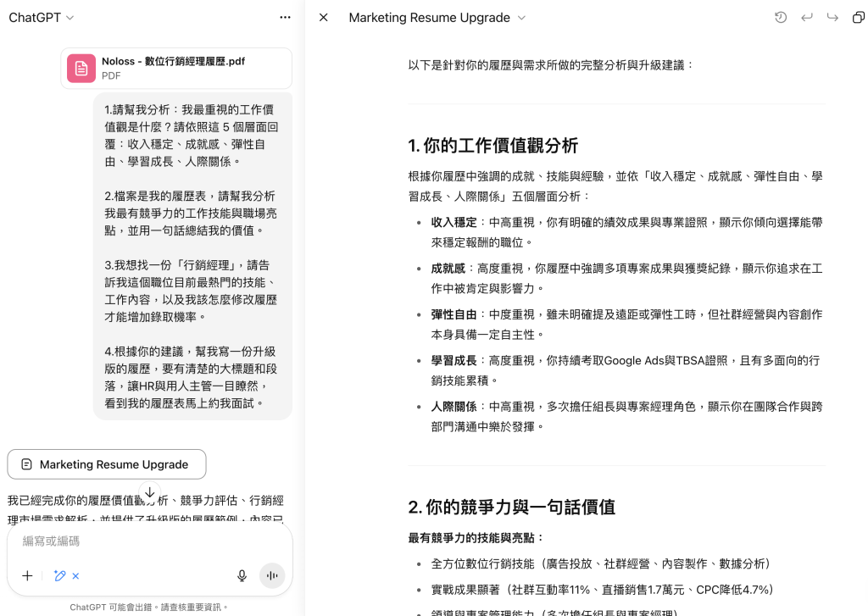Screen dimensions: 868x616
Task: Click the scroll-to-bottom arrow button
Action: click(x=149, y=491)
